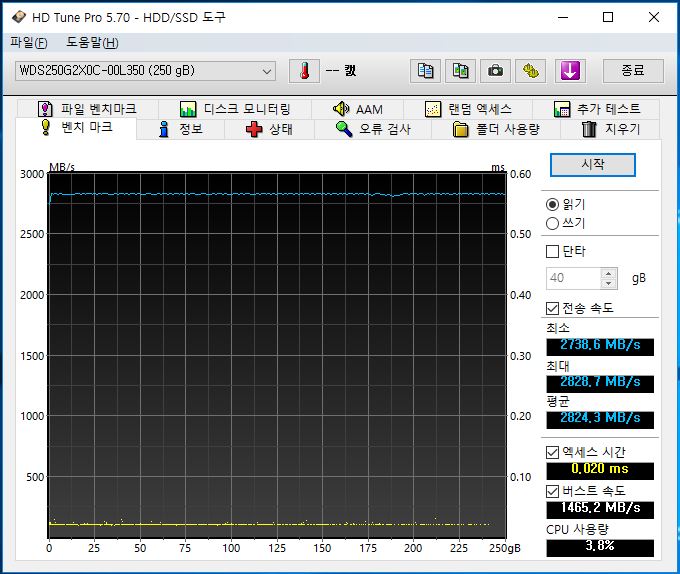Screen dimensions: 680x574
Task: Click the gB size stepper field
Action: [574, 278]
